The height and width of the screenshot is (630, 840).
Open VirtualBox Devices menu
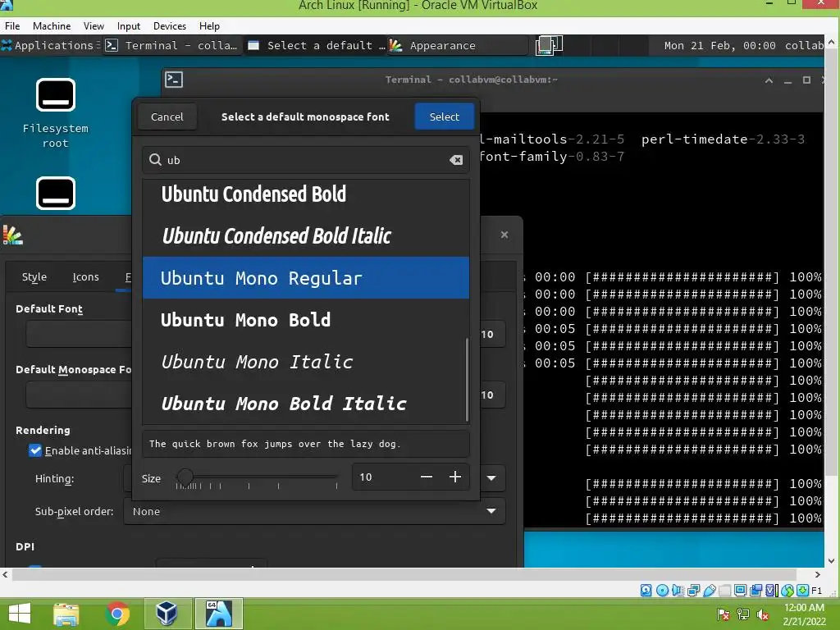point(170,25)
